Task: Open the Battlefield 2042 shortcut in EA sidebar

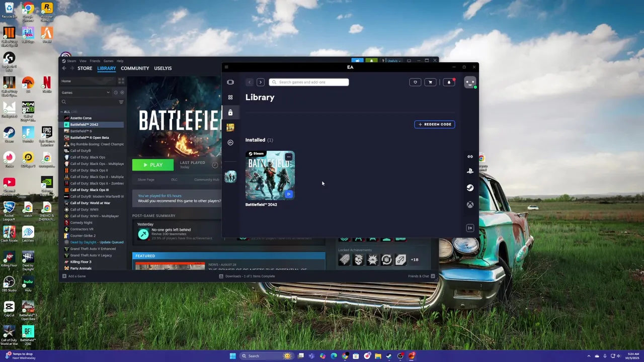Action: pyautogui.click(x=230, y=176)
